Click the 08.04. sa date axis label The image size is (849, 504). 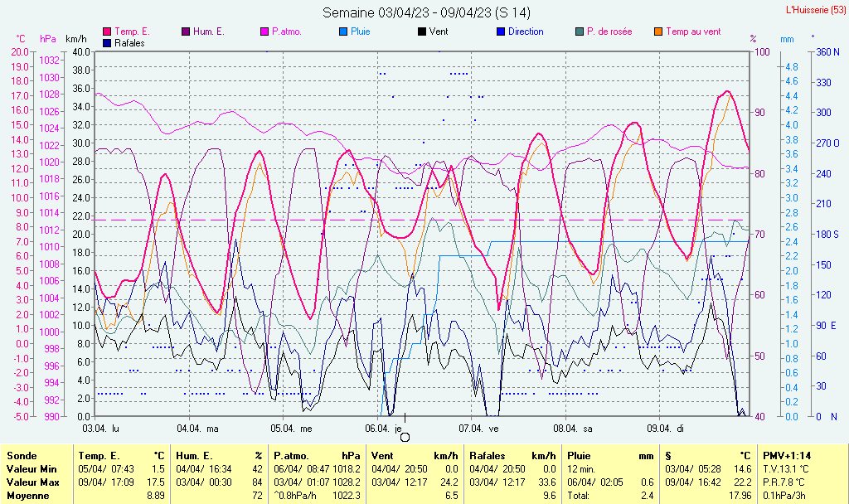tap(573, 429)
